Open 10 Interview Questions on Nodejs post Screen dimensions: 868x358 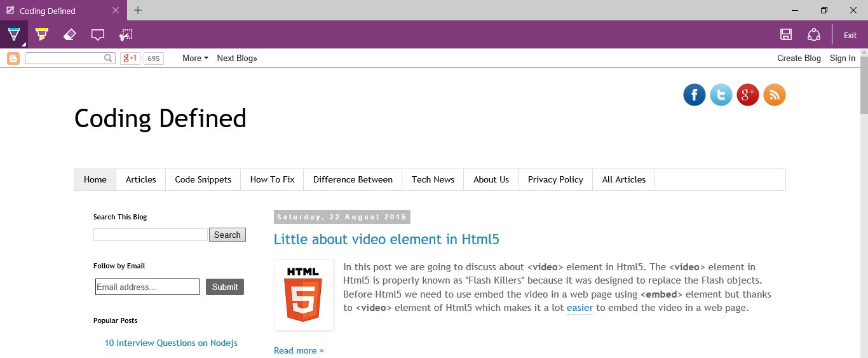[x=171, y=343]
